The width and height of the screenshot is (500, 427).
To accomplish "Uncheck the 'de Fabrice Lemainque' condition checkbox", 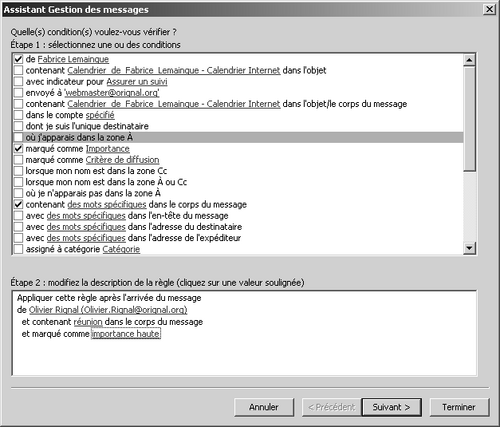I will (18, 59).
